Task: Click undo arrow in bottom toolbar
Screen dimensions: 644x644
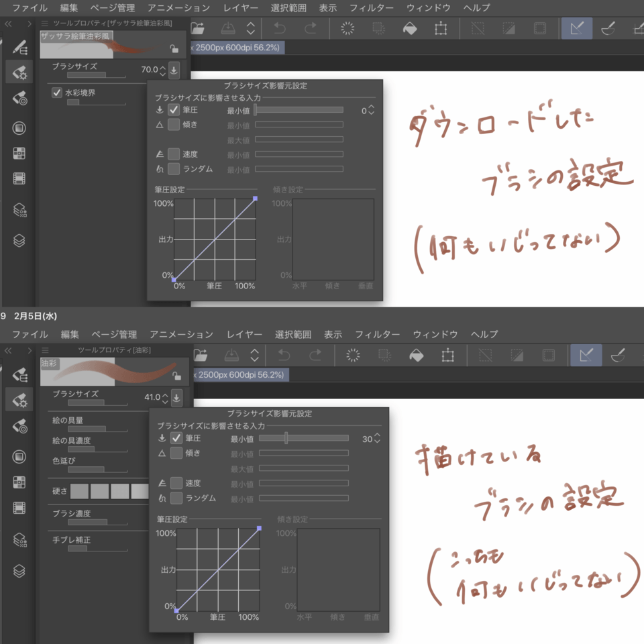Action: (284, 356)
